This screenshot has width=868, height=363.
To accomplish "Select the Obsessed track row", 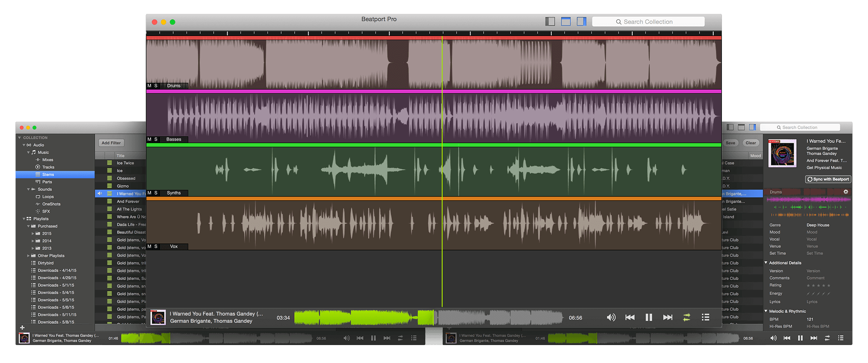I will coord(121,178).
